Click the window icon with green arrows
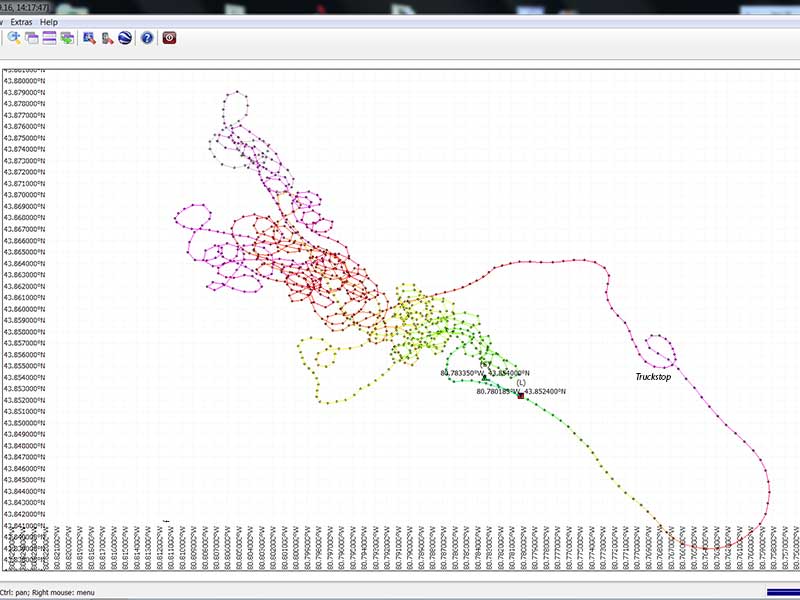Viewport: 800px width, 600px height. click(x=67, y=38)
